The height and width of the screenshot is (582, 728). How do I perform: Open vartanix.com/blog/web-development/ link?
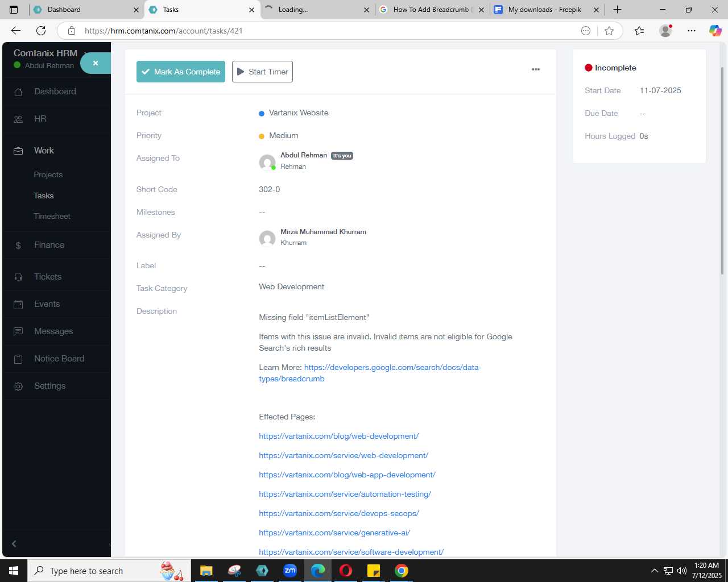pyautogui.click(x=338, y=436)
